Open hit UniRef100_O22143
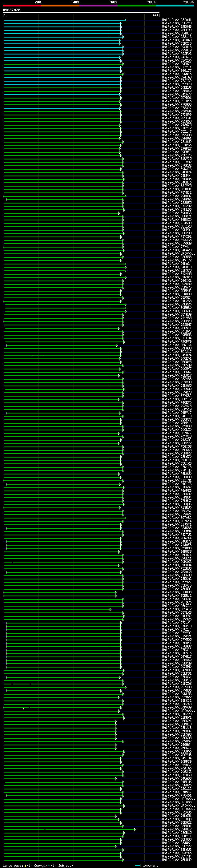This screenshot has height=868, width=197. click(x=177, y=37)
